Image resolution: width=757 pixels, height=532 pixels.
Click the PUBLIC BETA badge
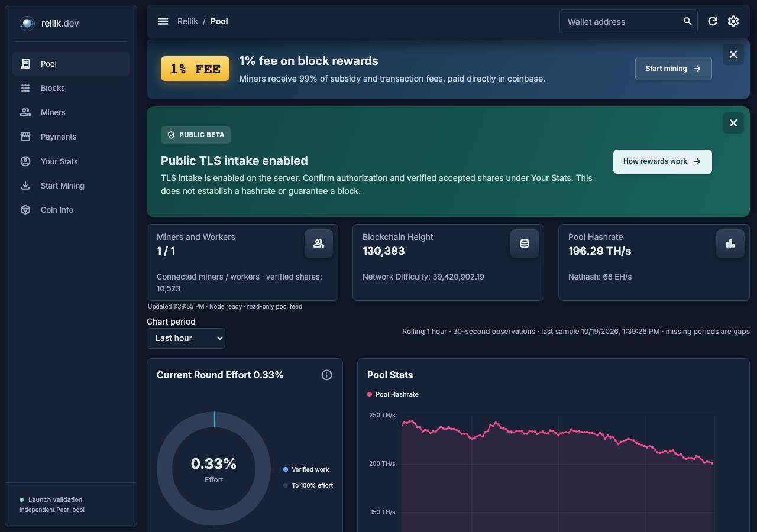coord(196,135)
